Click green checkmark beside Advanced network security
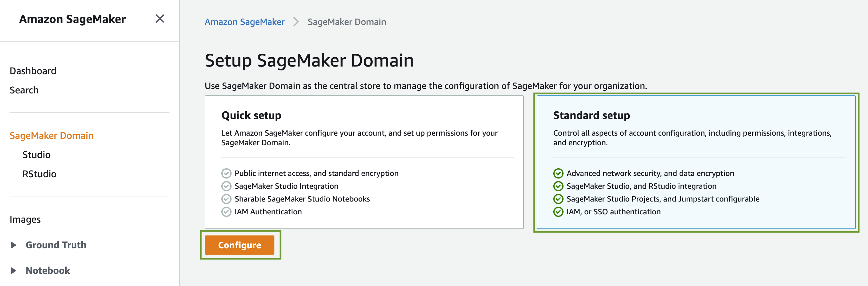This screenshot has height=286, width=868. (x=558, y=173)
